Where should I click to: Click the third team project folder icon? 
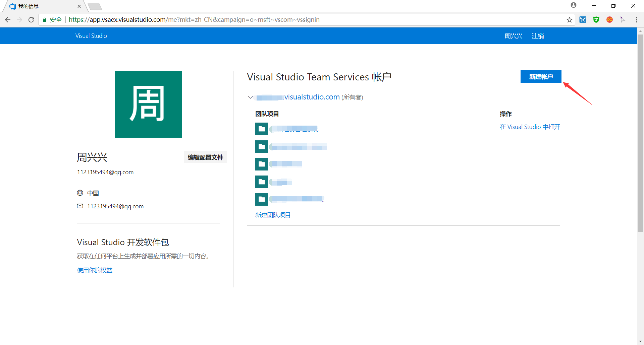pyautogui.click(x=262, y=164)
